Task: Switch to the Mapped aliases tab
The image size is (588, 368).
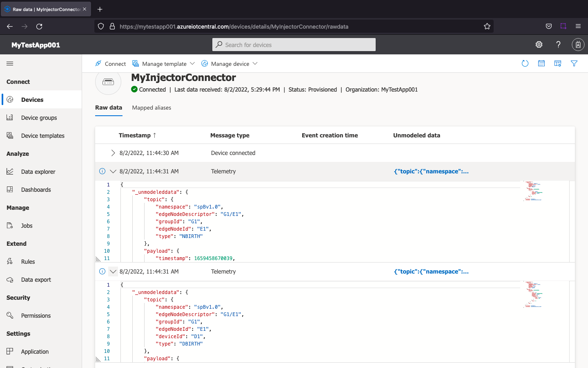Action: point(151,108)
